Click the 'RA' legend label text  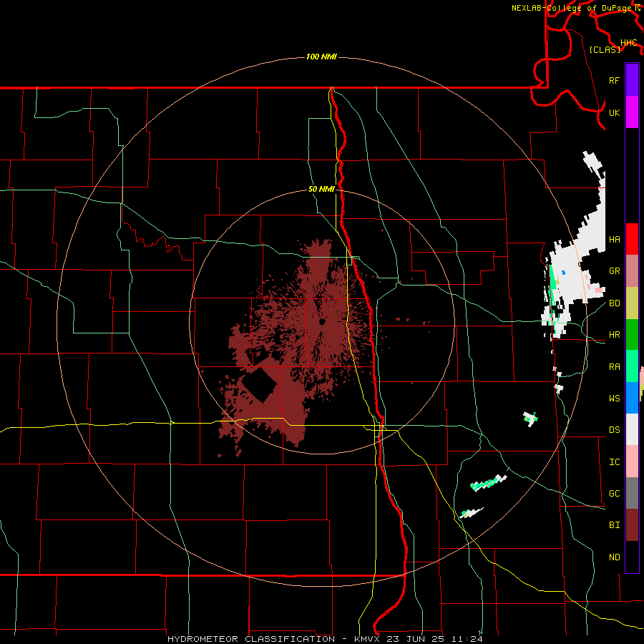(614, 367)
